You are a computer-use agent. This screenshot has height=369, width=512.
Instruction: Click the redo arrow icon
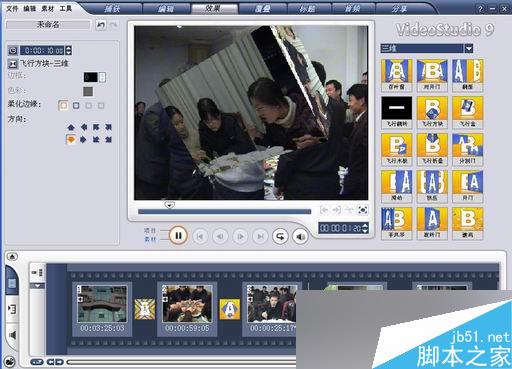pyautogui.click(x=114, y=25)
